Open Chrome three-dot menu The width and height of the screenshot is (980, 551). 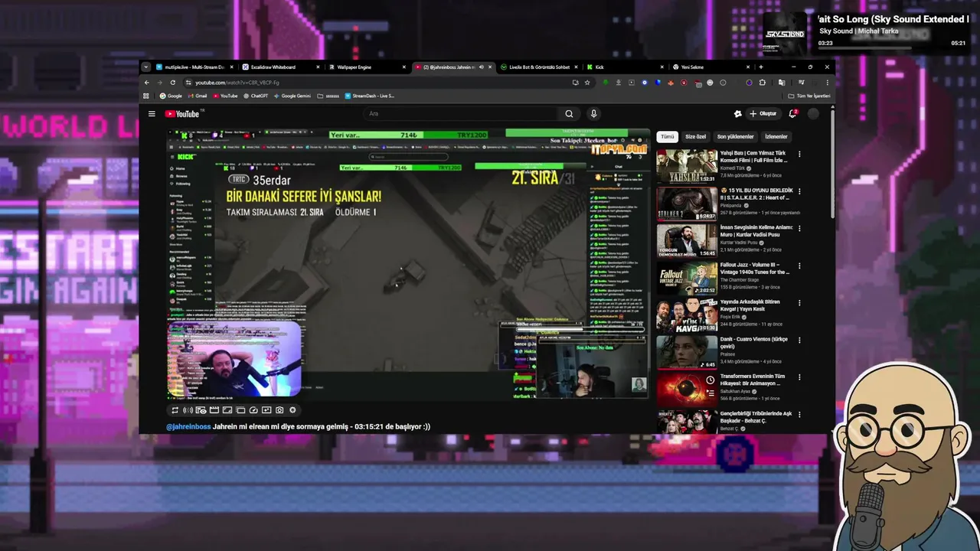[827, 83]
